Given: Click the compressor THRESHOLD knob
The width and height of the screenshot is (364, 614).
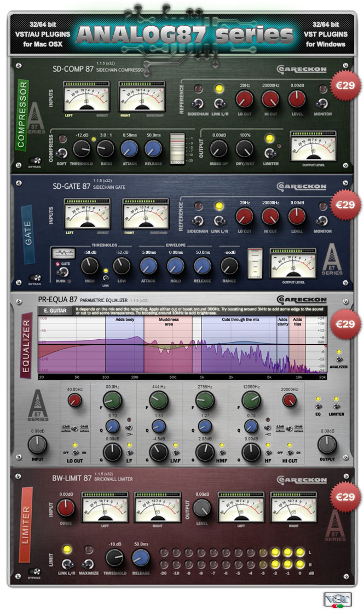Looking at the screenshot, I should [x=82, y=149].
